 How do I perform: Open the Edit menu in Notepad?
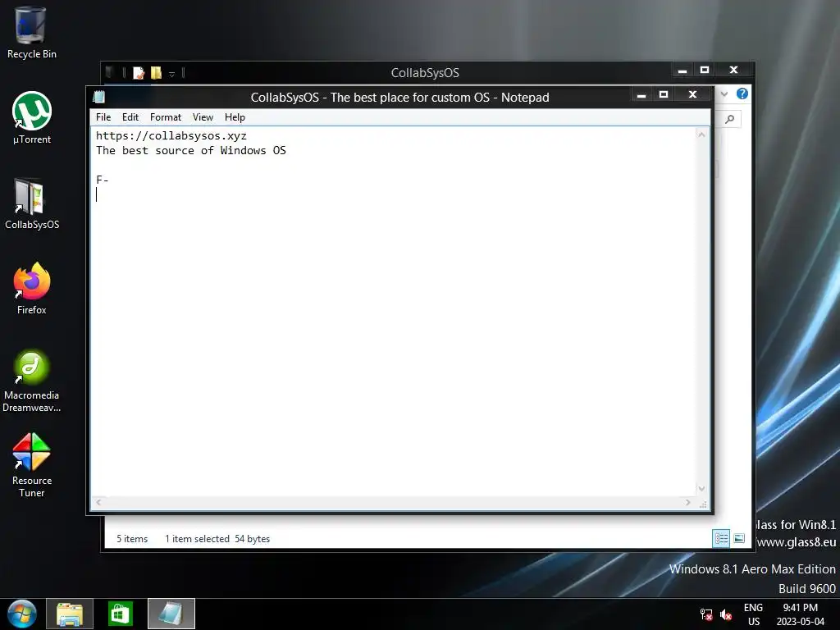coord(130,116)
